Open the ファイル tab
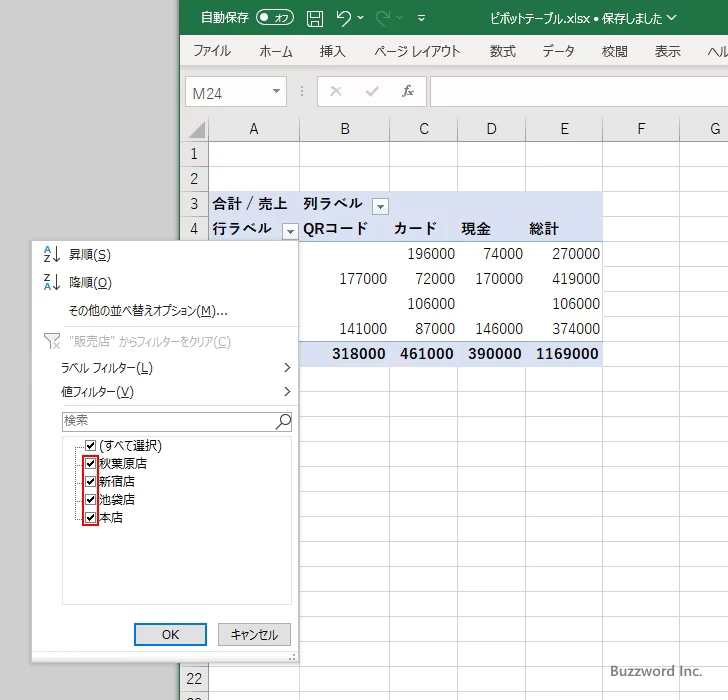Viewport: 728px width, 700px height. coord(212,51)
